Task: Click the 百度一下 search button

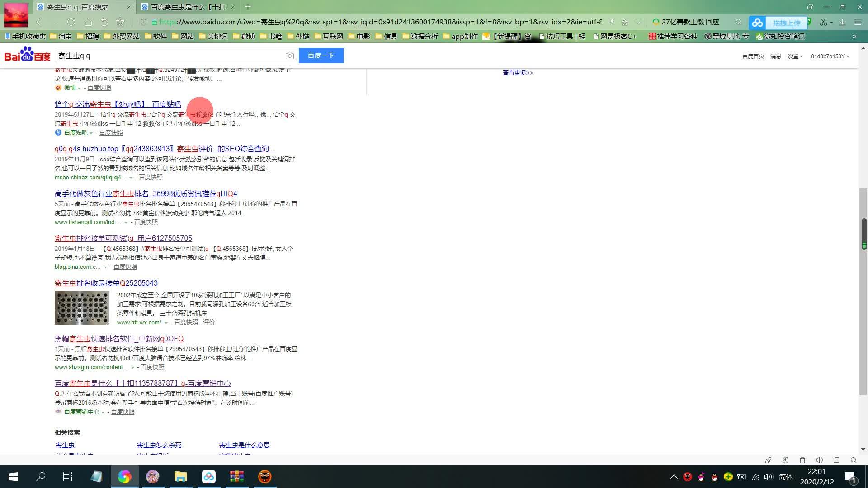Action: click(x=321, y=56)
